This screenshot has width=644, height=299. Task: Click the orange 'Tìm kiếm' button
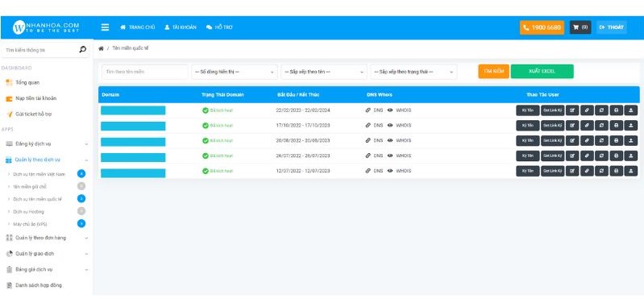click(x=493, y=72)
